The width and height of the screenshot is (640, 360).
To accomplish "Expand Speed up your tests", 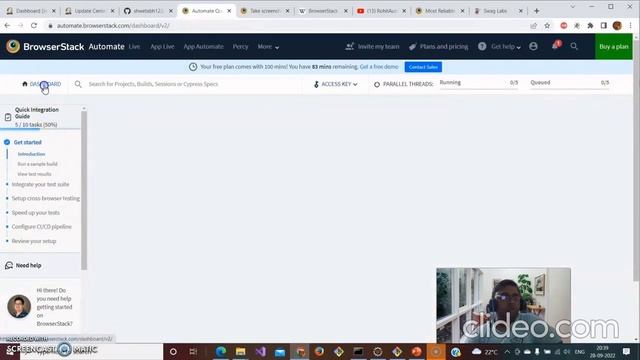I will tap(36, 213).
